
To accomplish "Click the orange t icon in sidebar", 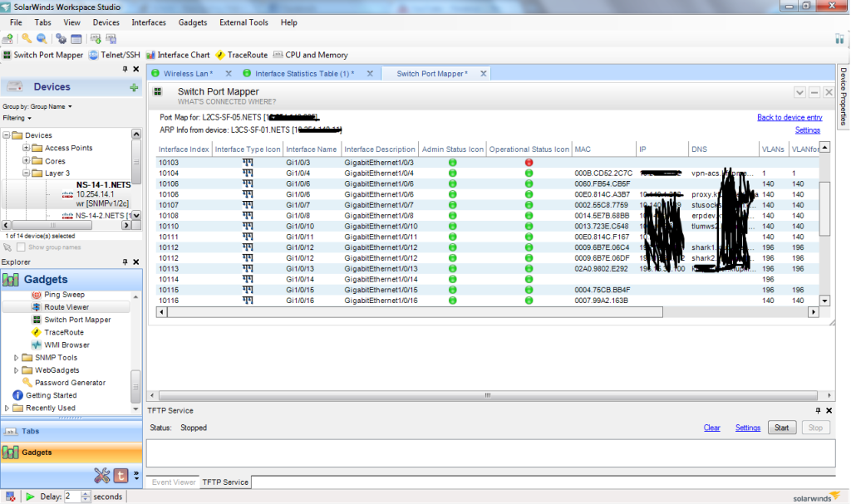I will [121, 476].
